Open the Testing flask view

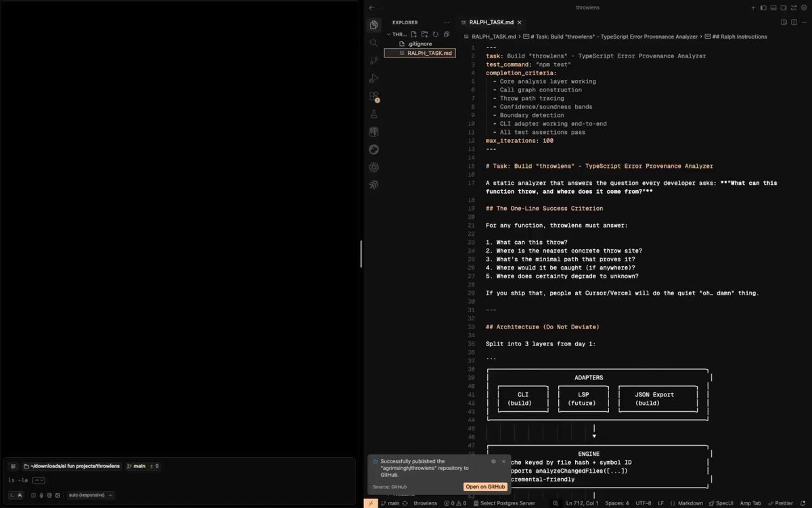[x=374, y=114]
